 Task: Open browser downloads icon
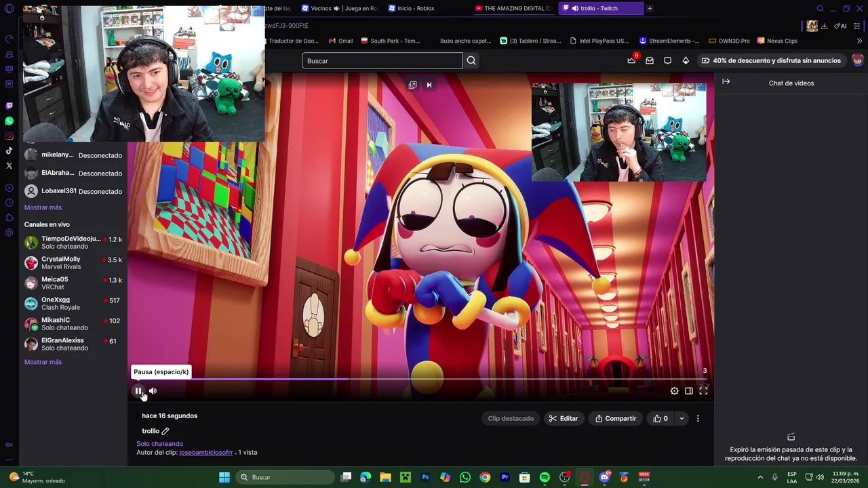pyautogui.click(x=824, y=26)
